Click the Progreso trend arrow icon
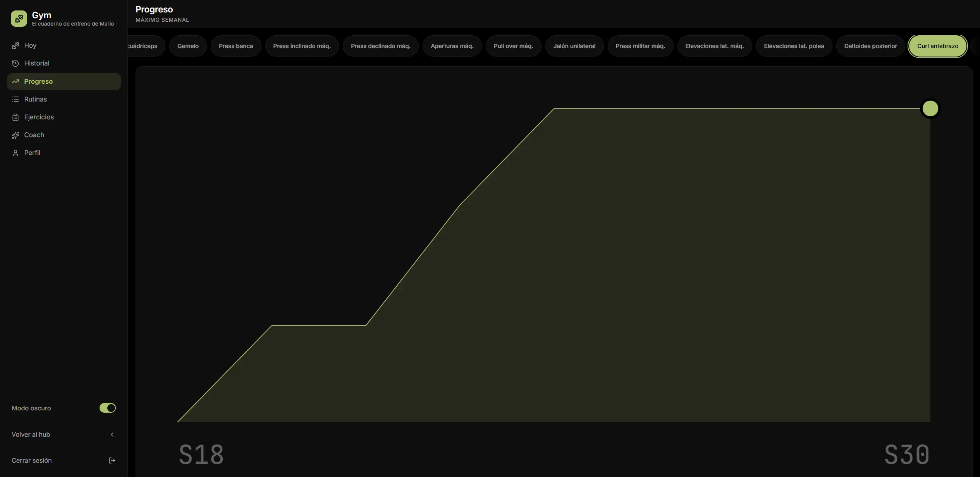This screenshot has width=980, height=477. pyautogui.click(x=15, y=81)
